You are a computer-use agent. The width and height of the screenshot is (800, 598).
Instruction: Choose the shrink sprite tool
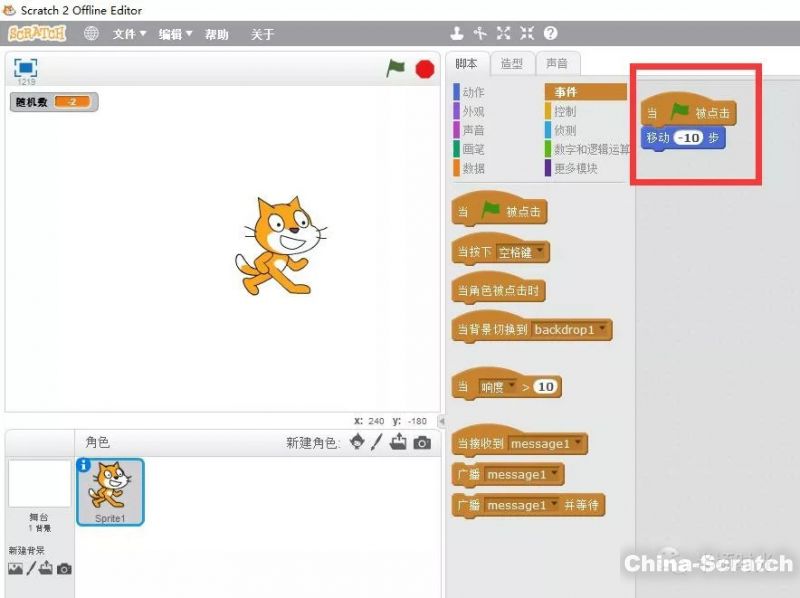527,34
